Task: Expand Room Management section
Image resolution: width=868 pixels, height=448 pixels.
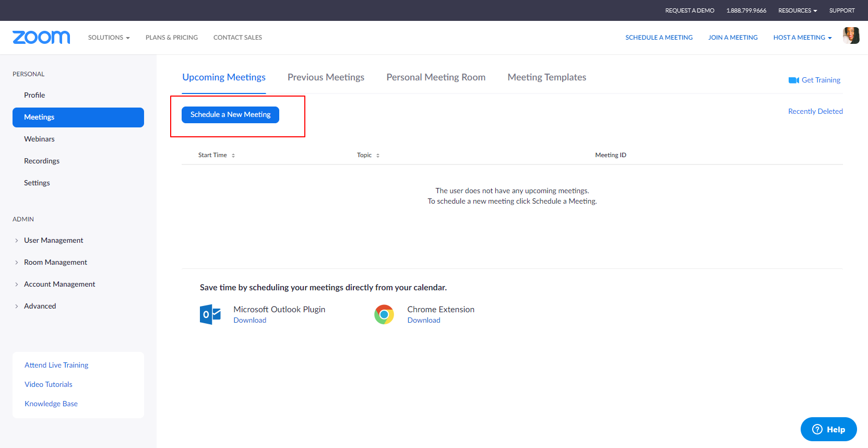Action: [x=55, y=262]
